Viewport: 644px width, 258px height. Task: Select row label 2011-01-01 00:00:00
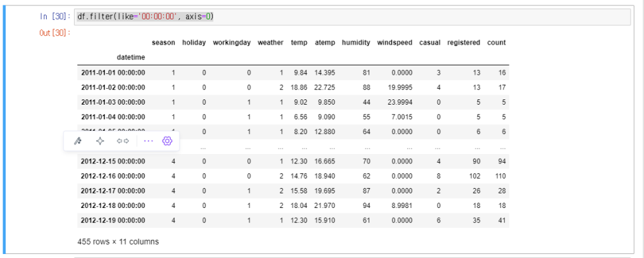pyautogui.click(x=113, y=73)
